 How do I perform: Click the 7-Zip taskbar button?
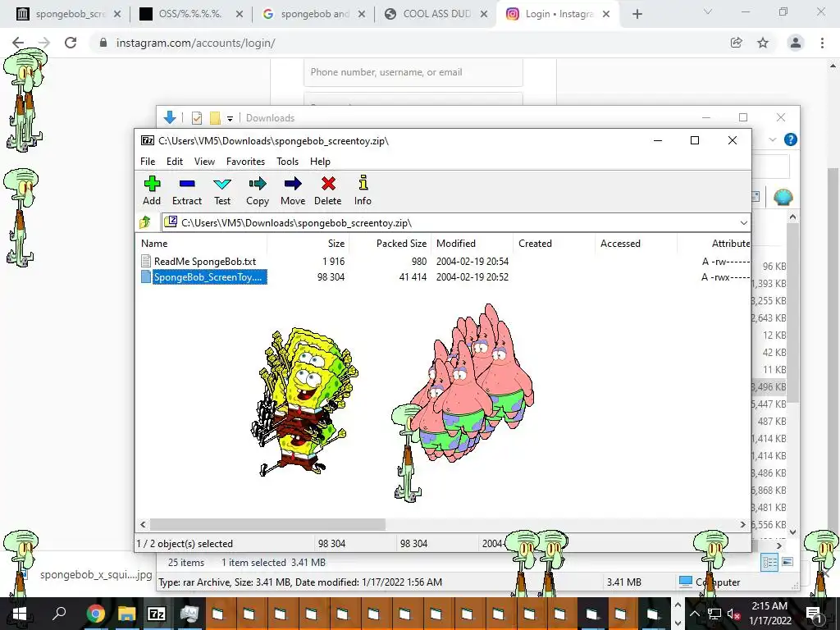pyautogui.click(x=157, y=614)
